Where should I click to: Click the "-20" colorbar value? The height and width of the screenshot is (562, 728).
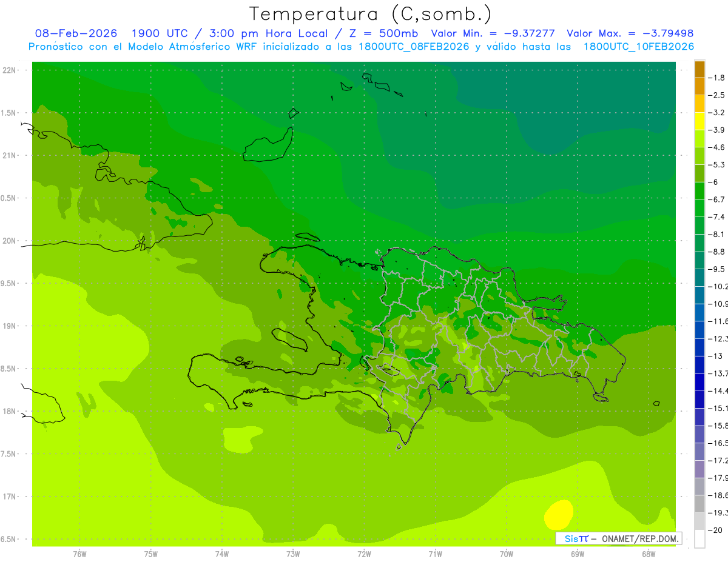click(715, 530)
